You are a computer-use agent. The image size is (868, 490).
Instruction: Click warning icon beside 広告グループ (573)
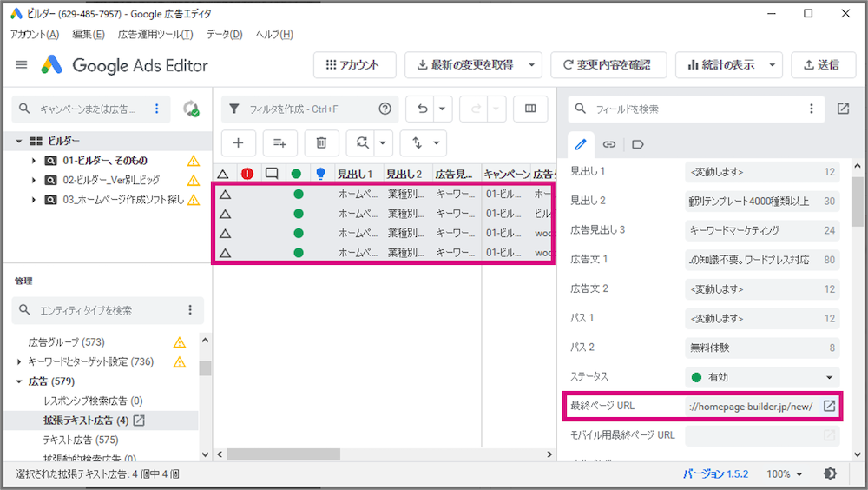[180, 342]
